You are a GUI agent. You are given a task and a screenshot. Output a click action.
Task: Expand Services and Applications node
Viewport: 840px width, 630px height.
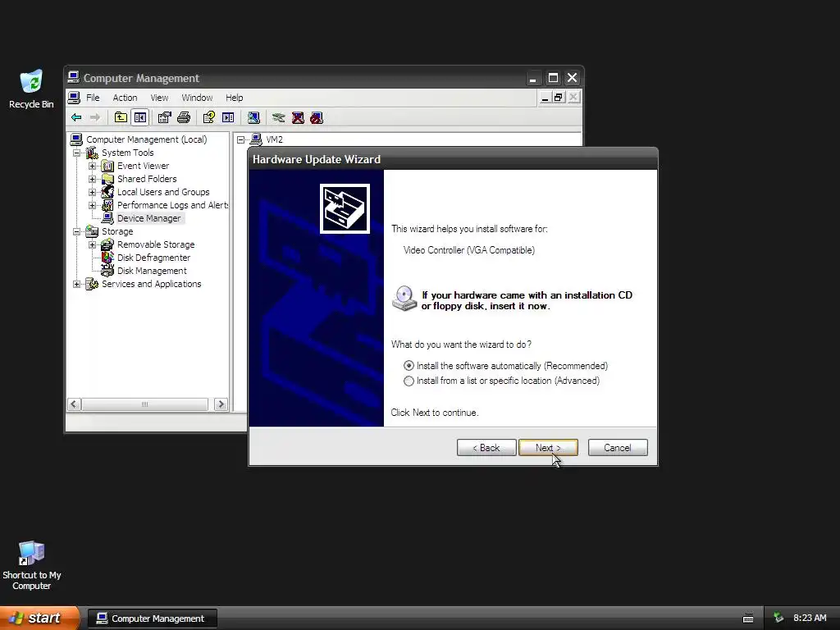pos(77,284)
